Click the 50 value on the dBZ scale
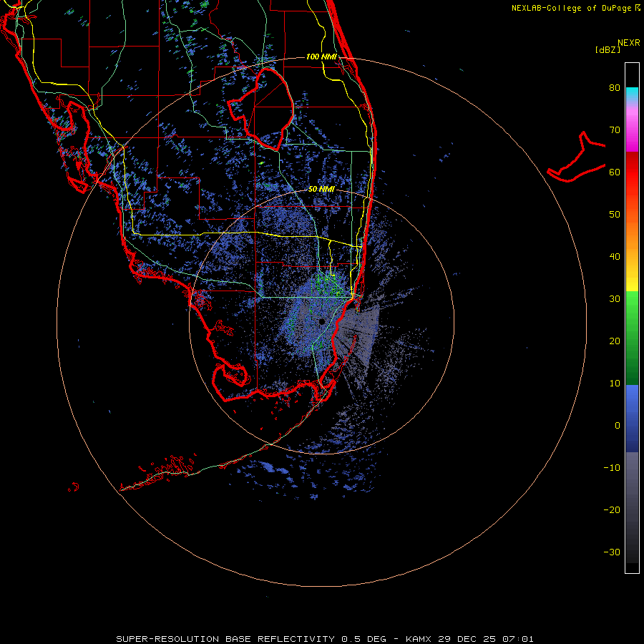Image resolution: width=644 pixels, height=644 pixels. [x=615, y=215]
